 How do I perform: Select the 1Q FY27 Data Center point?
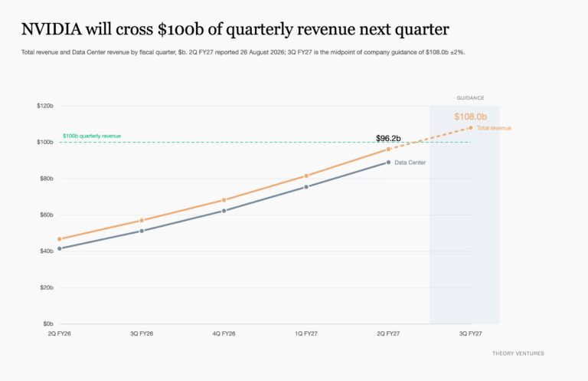(x=306, y=186)
